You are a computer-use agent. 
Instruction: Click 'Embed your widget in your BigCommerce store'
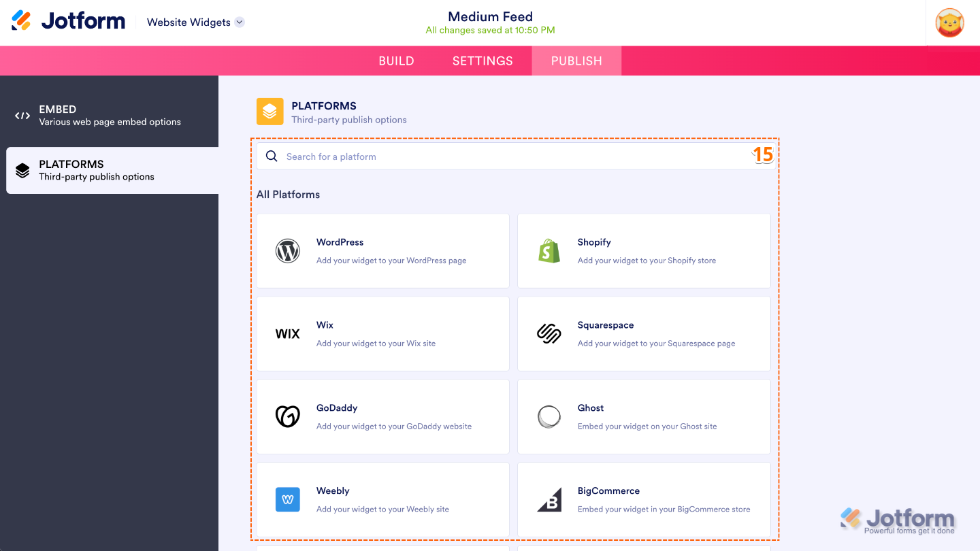coord(664,510)
